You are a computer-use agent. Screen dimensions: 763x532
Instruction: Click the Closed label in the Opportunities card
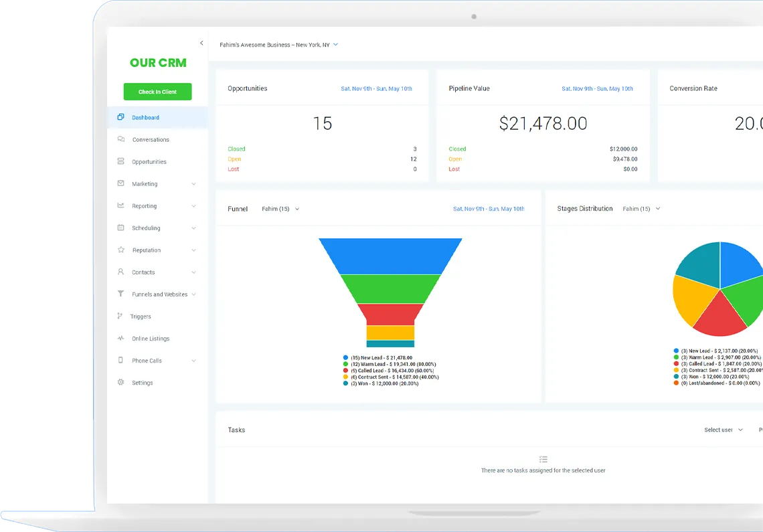236,149
